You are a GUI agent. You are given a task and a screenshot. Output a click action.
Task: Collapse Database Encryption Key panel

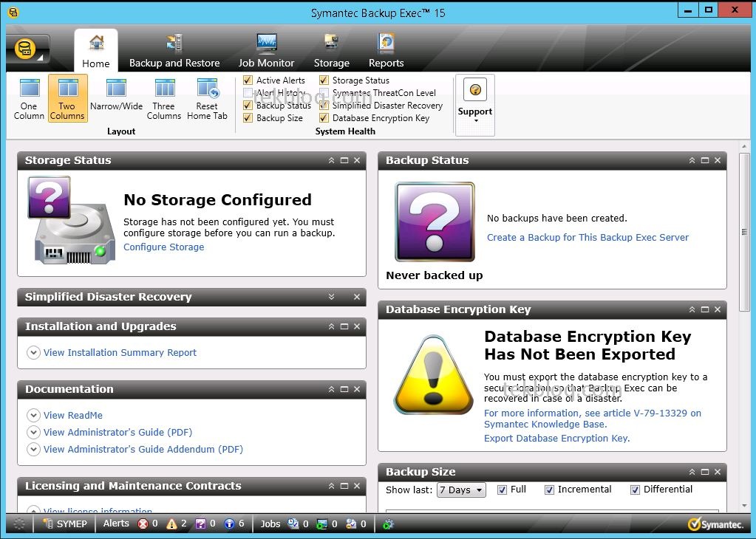(x=692, y=309)
